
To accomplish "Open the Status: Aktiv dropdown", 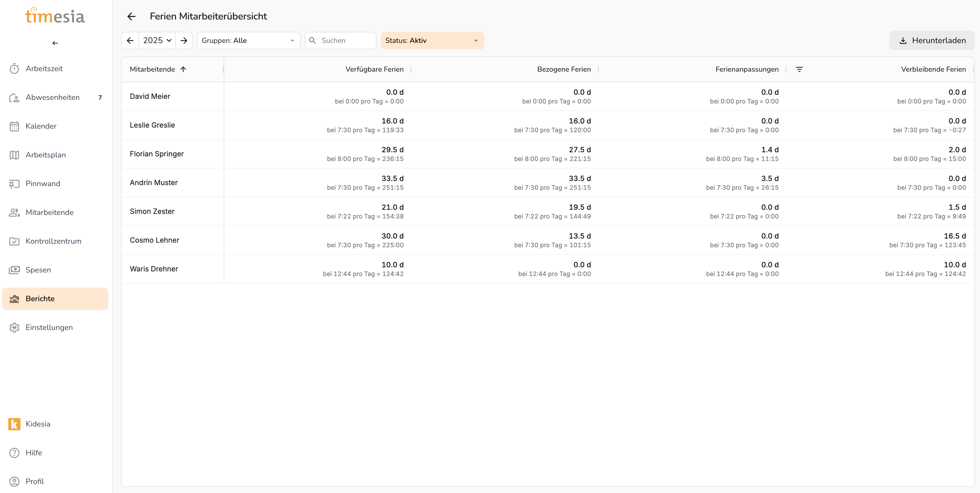I will tap(432, 40).
